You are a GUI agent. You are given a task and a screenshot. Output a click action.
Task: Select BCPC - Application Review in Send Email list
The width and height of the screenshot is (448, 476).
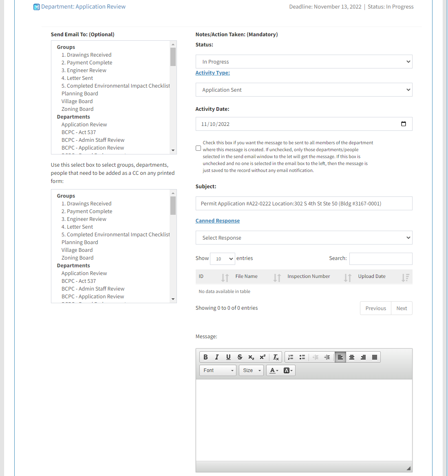(93, 148)
